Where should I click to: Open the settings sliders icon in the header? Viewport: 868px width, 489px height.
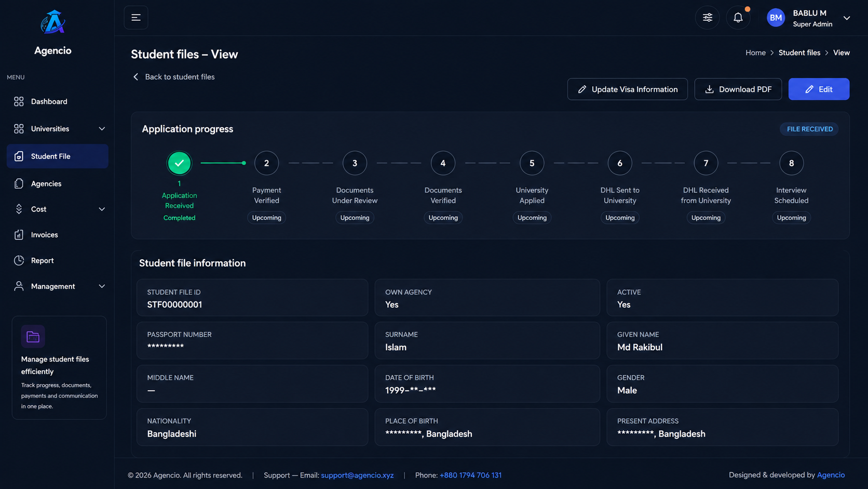707,18
